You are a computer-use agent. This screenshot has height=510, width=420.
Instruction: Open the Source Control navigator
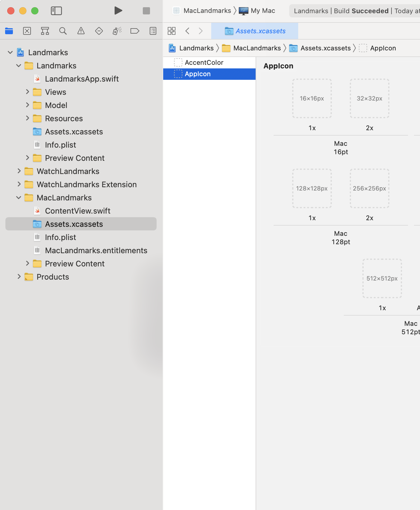point(27,31)
